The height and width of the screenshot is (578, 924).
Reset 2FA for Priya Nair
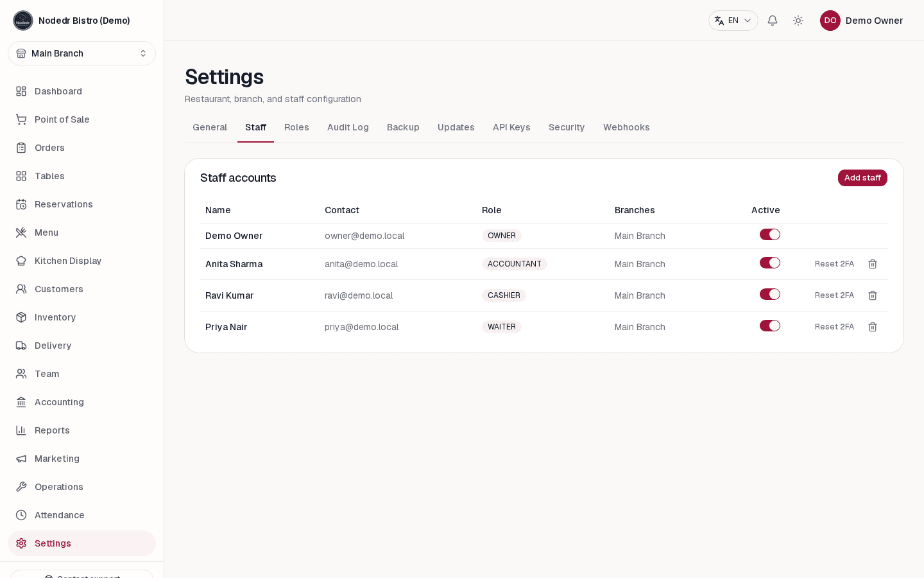click(x=834, y=327)
